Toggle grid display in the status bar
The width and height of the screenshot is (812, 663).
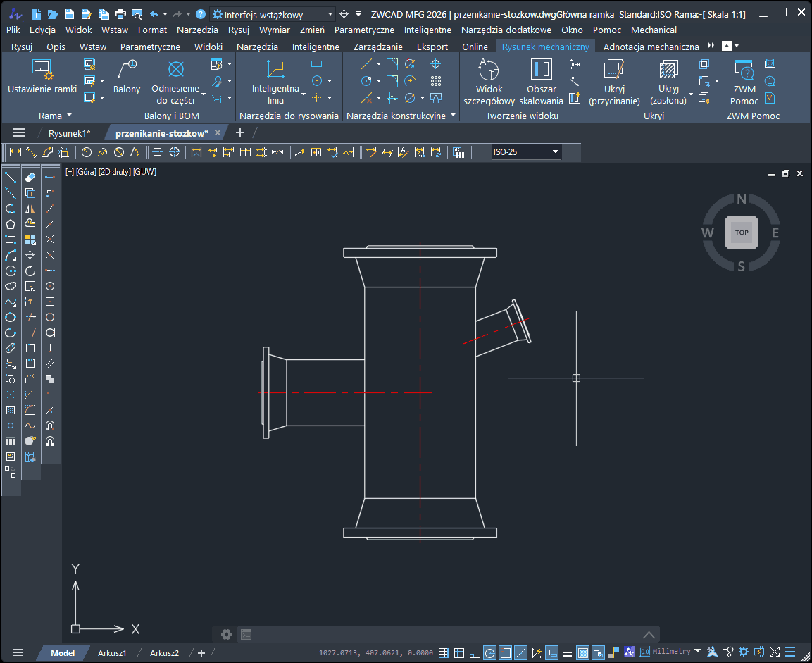pyautogui.click(x=458, y=652)
